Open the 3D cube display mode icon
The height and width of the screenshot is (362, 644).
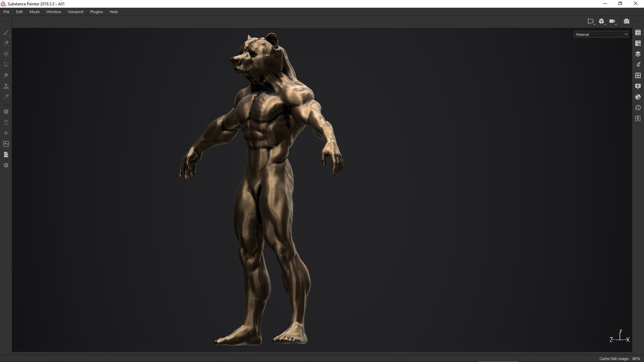point(602,21)
